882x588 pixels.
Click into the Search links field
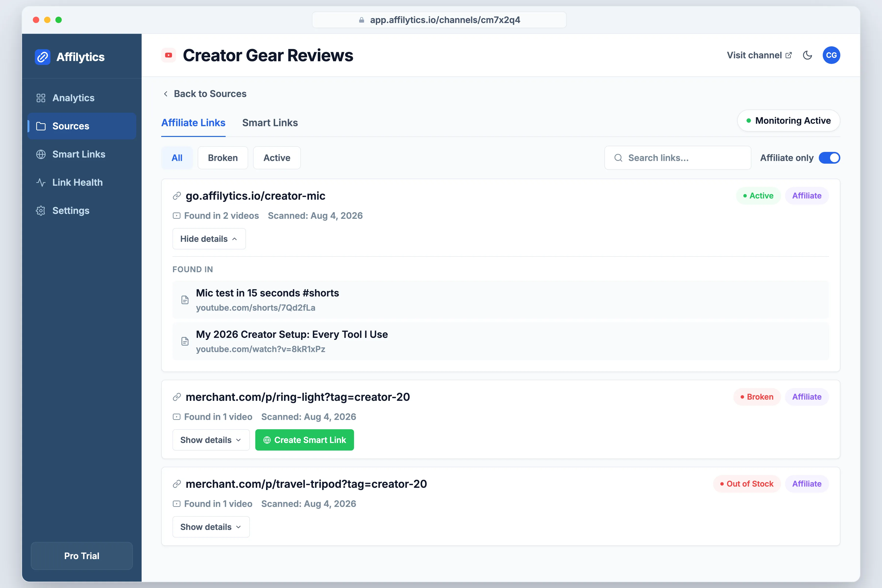pos(677,158)
